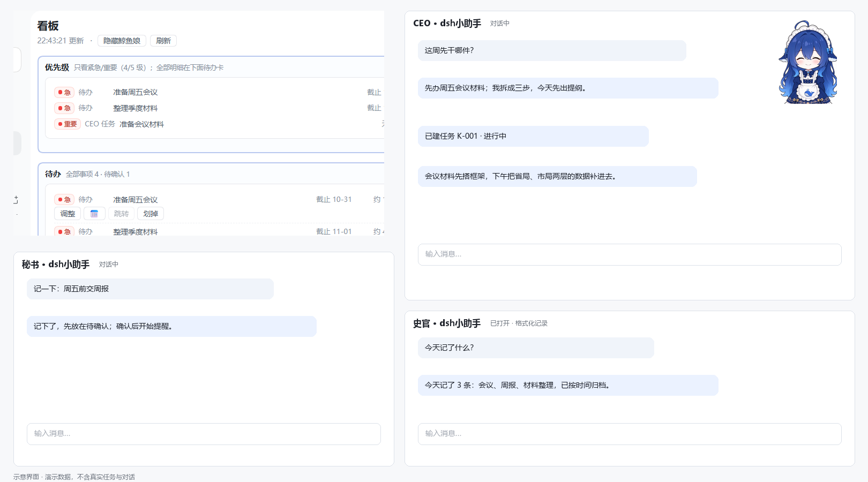The width and height of the screenshot is (868, 482).
Task: Click the 优先级 section heading
Action: (57, 67)
